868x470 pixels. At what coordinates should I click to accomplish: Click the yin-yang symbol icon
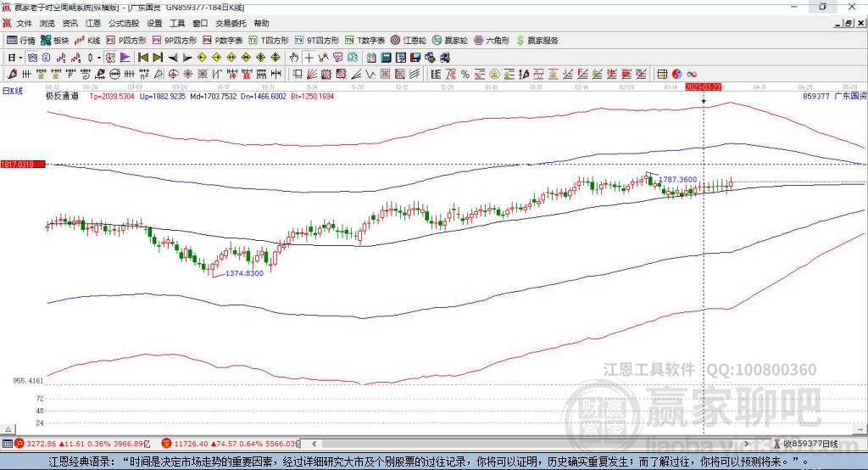tap(677, 75)
